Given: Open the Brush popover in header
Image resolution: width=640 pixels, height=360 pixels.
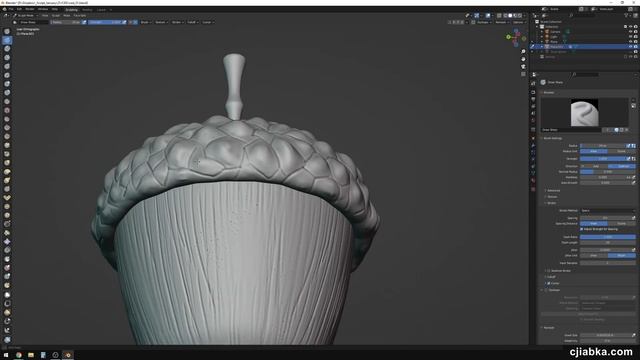Looking at the screenshot, I should pyautogui.click(x=145, y=22).
